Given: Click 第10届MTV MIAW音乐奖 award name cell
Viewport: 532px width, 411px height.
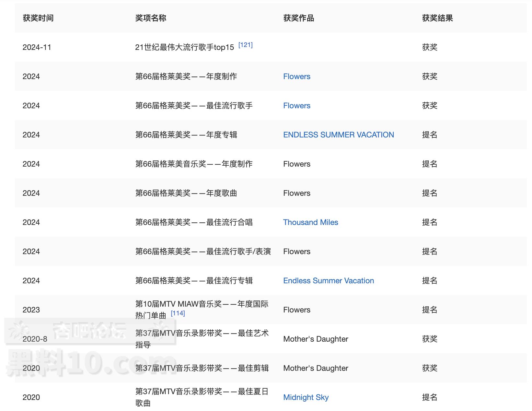Looking at the screenshot, I should pyautogui.click(x=202, y=310).
